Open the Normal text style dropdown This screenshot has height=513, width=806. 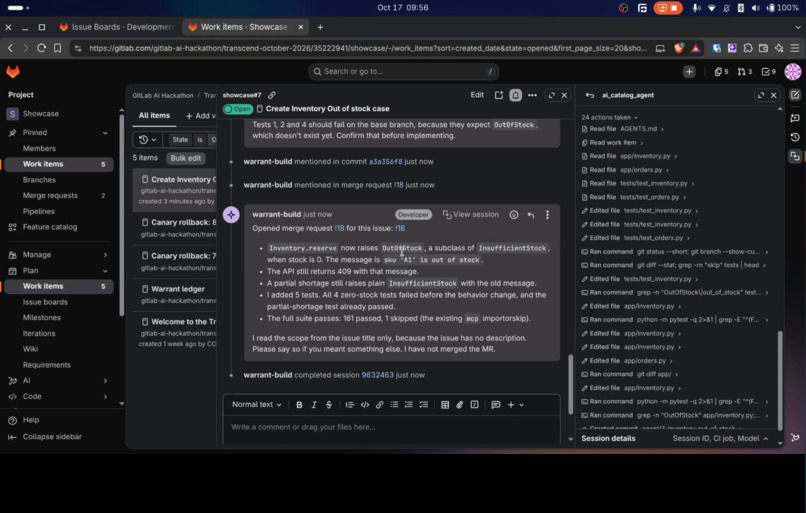(x=257, y=405)
